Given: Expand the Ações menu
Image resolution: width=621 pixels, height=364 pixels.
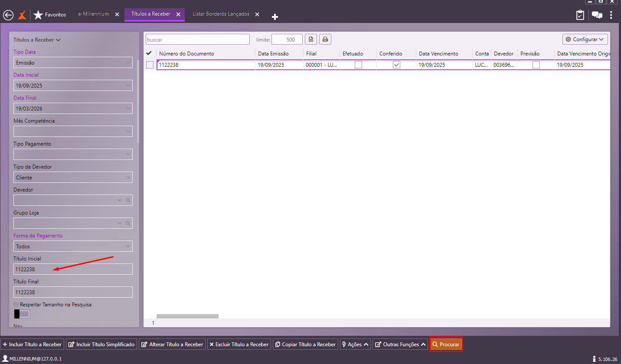Looking at the screenshot, I should pos(355,344).
